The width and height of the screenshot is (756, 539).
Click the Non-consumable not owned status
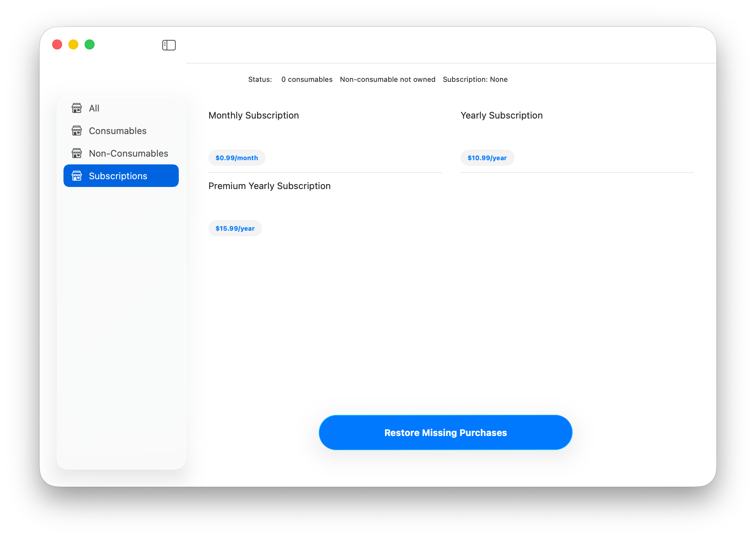point(388,79)
